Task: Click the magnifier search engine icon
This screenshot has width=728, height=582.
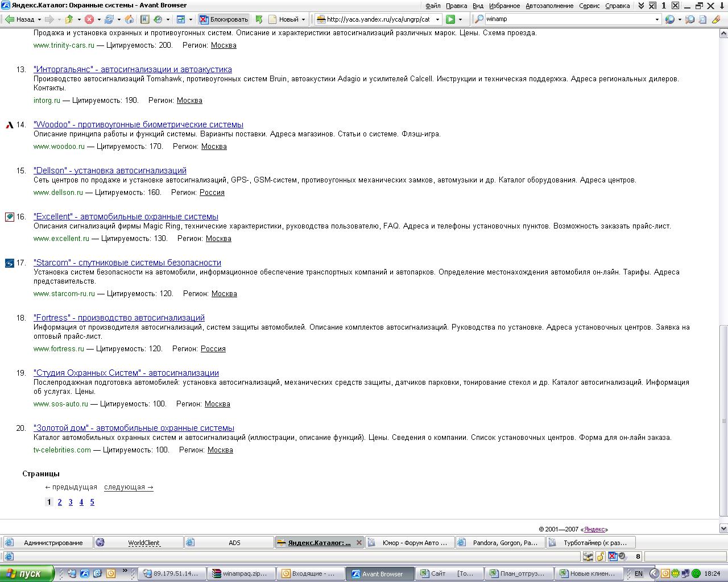Action: pyautogui.click(x=479, y=19)
